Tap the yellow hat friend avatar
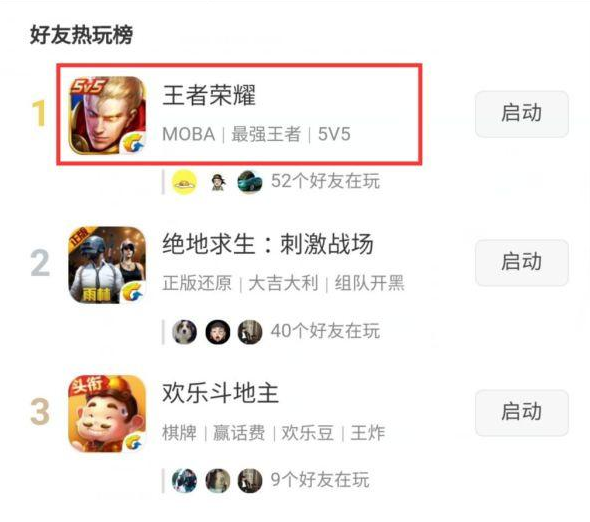Image resolution: width=590 pixels, height=522 pixels. [x=184, y=182]
